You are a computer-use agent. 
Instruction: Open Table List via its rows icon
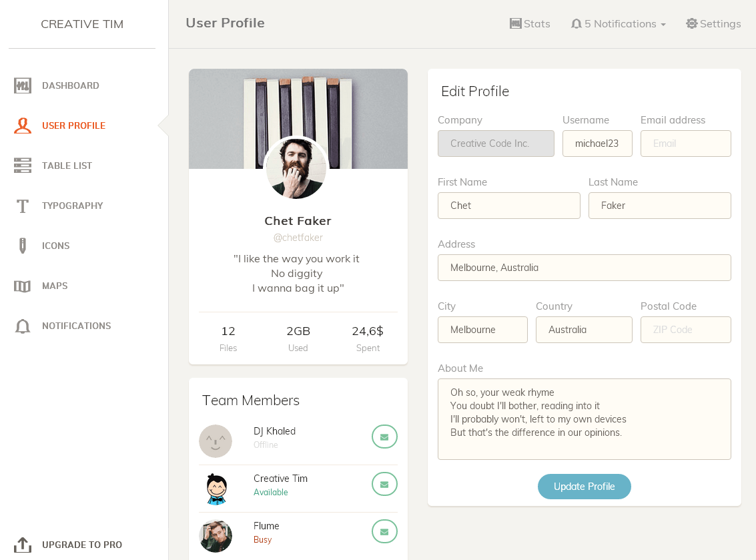tap(23, 166)
